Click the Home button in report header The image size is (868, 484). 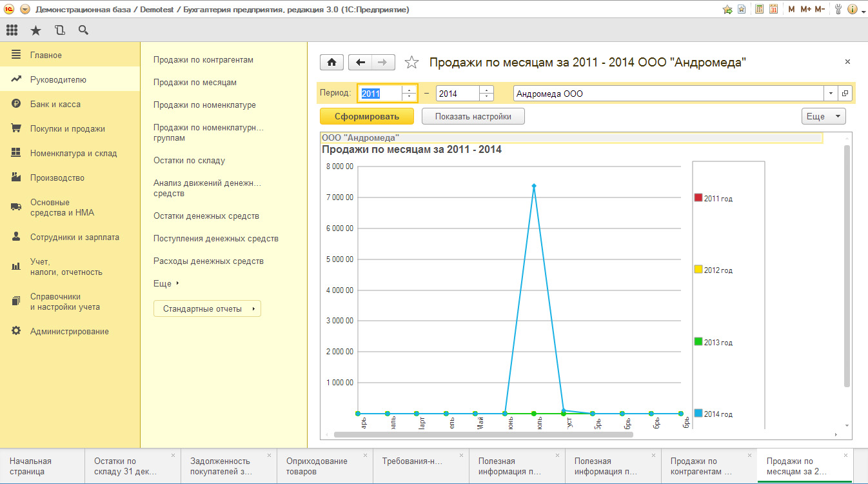tap(332, 62)
